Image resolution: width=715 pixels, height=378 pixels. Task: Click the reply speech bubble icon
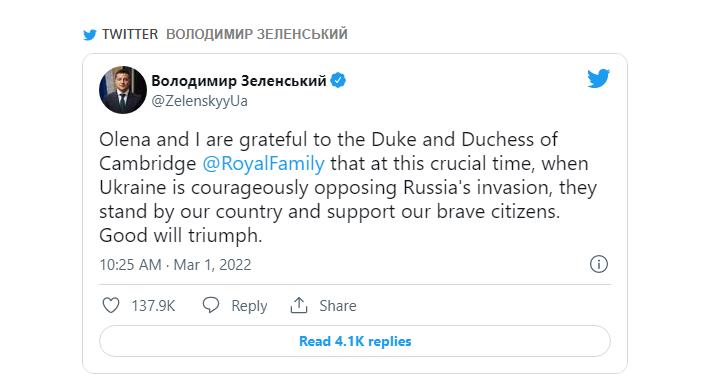211,305
